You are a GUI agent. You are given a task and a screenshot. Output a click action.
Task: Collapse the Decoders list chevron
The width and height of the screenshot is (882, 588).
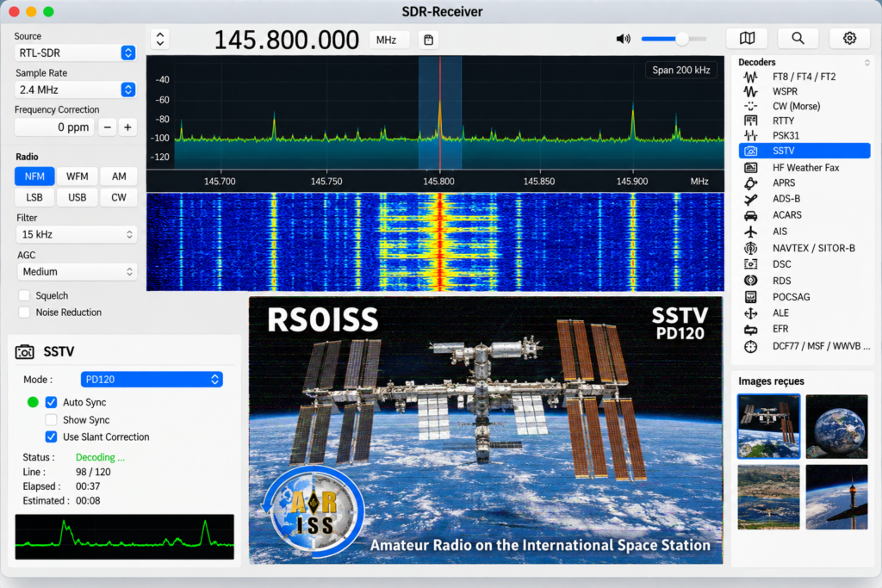pyautogui.click(x=866, y=62)
